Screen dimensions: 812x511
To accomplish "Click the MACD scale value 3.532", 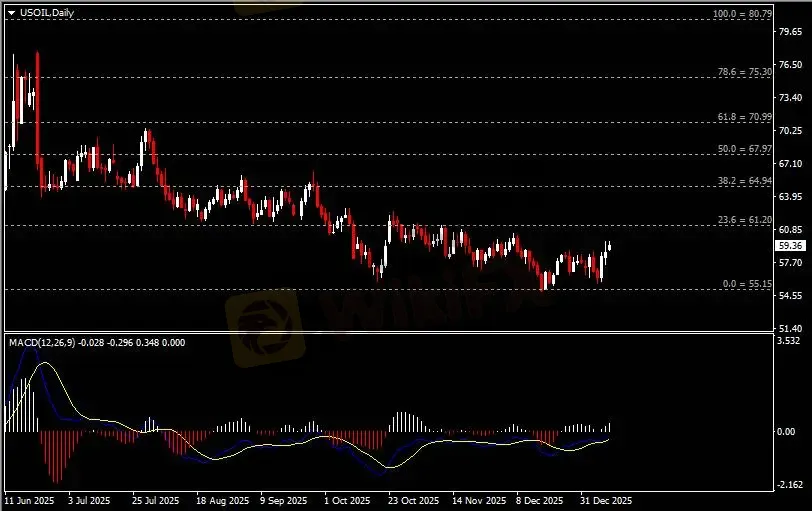I will click(788, 341).
